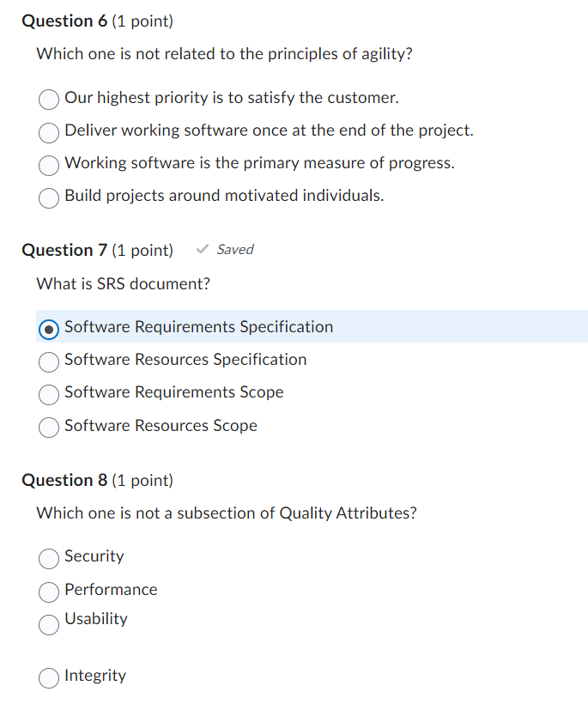The height and width of the screenshot is (704, 588).
Task: Pick "Build projects around motivated individuals."
Action: click(x=49, y=198)
